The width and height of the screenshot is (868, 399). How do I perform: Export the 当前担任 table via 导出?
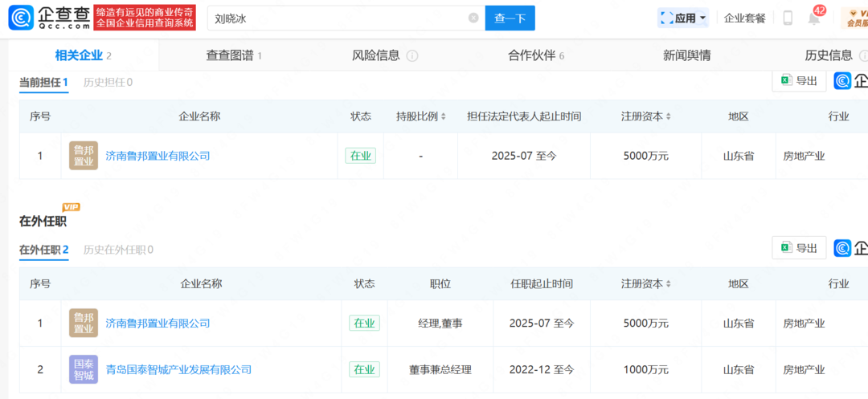coord(799,81)
